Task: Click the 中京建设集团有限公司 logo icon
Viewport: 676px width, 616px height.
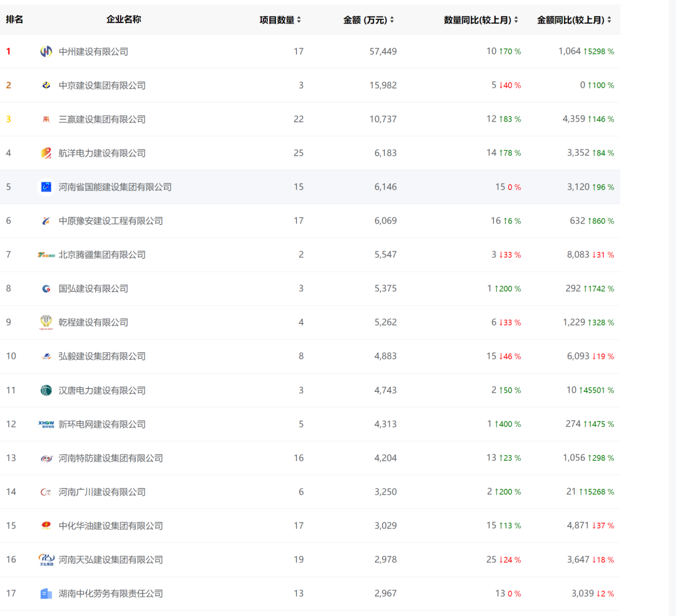Action: [x=46, y=85]
